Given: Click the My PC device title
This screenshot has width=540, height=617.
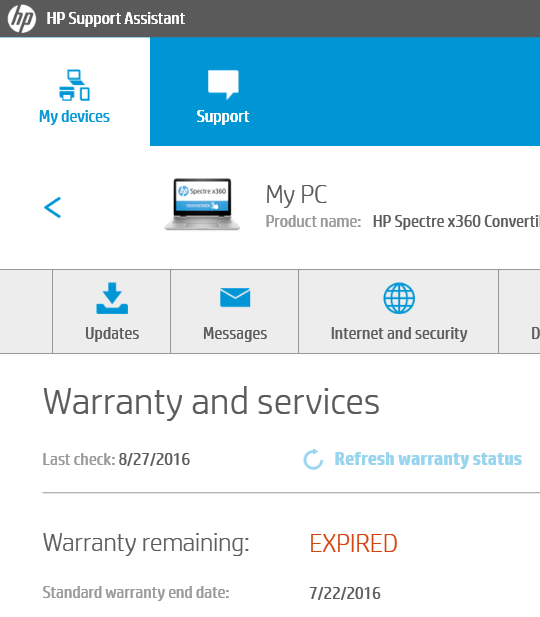Looking at the screenshot, I should point(296,194).
